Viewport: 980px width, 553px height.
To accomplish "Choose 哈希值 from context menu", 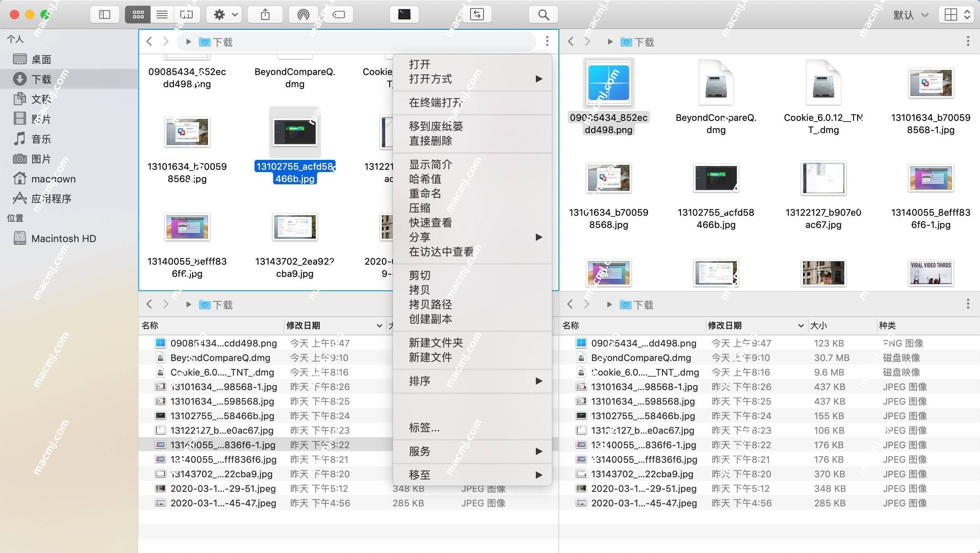I will 472,179.
